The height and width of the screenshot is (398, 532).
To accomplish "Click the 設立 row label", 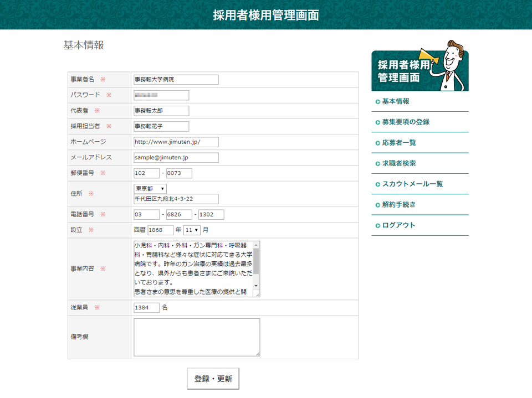I will 76,230.
